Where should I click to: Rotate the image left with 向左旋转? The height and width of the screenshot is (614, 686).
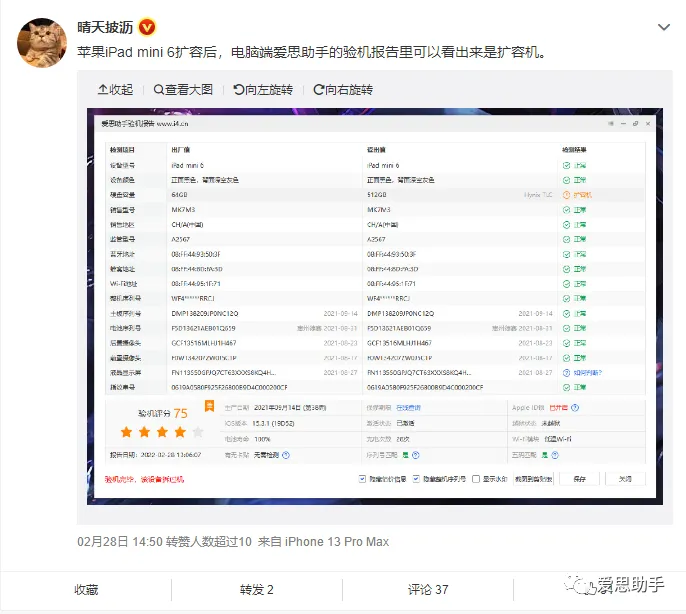(263, 90)
